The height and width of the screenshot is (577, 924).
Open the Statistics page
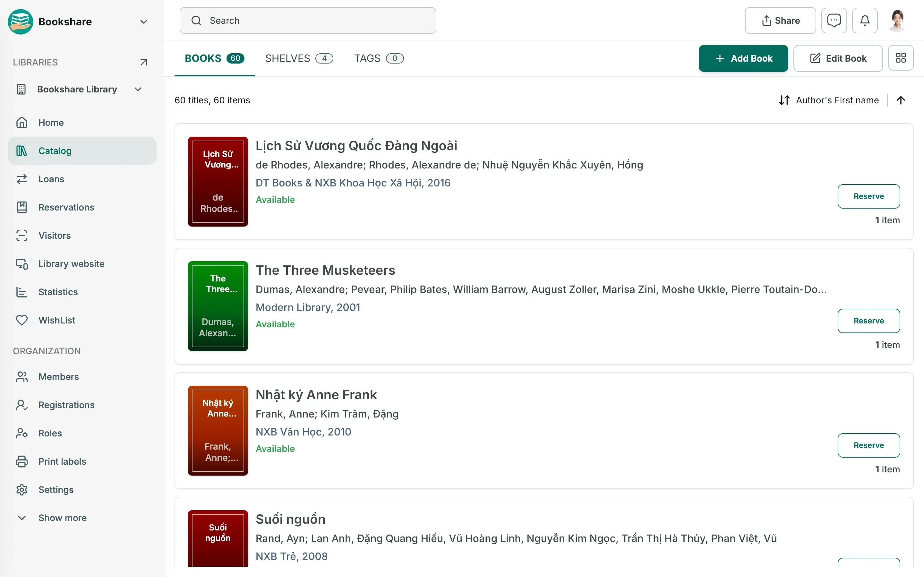82,292
